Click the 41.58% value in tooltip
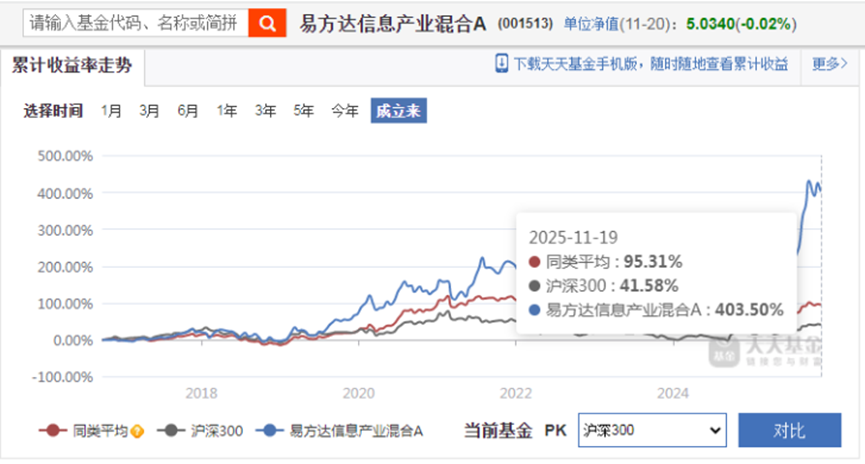Image resolution: width=865 pixels, height=464 pixels. (x=649, y=286)
